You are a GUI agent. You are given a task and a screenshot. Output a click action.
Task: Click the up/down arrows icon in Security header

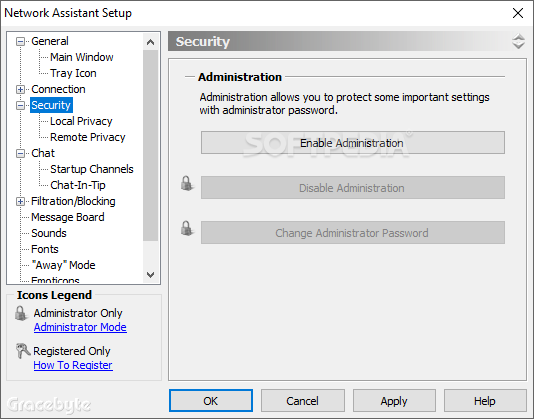518,41
